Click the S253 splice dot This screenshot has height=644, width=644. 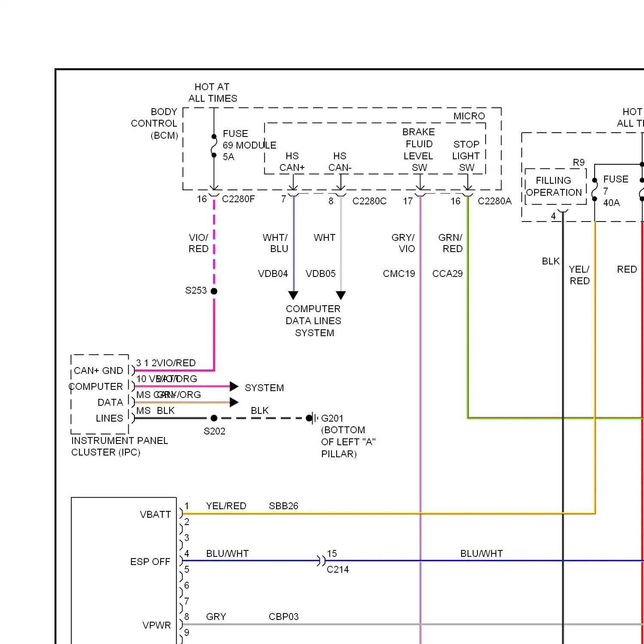[214, 291]
